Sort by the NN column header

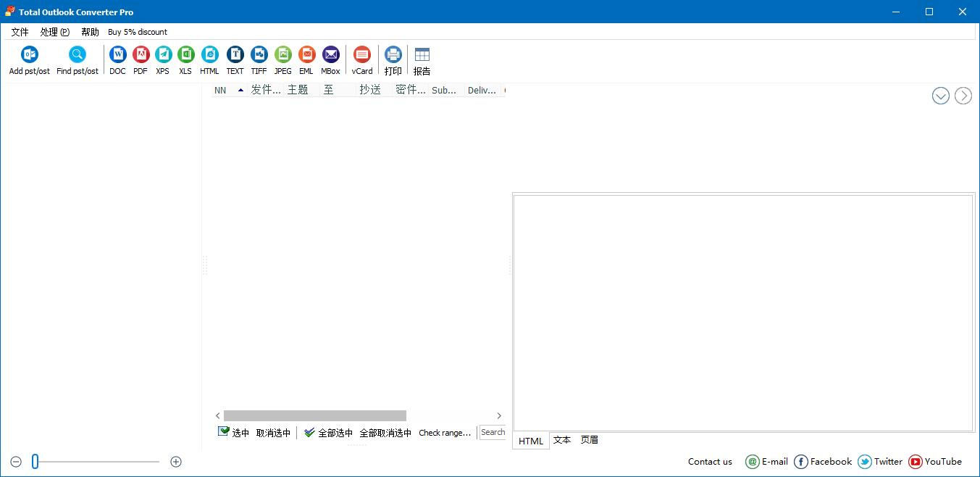pos(230,90)
